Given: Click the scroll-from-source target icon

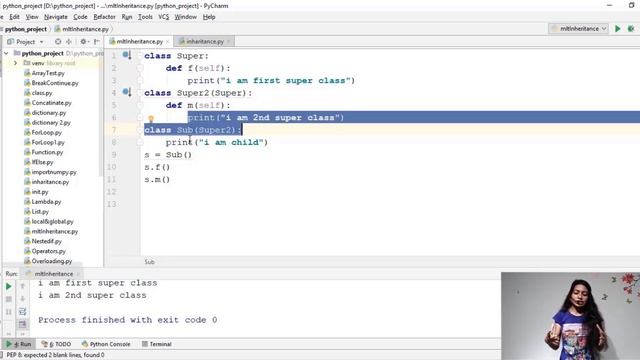Looking at the screenshot, I should 58,42.
